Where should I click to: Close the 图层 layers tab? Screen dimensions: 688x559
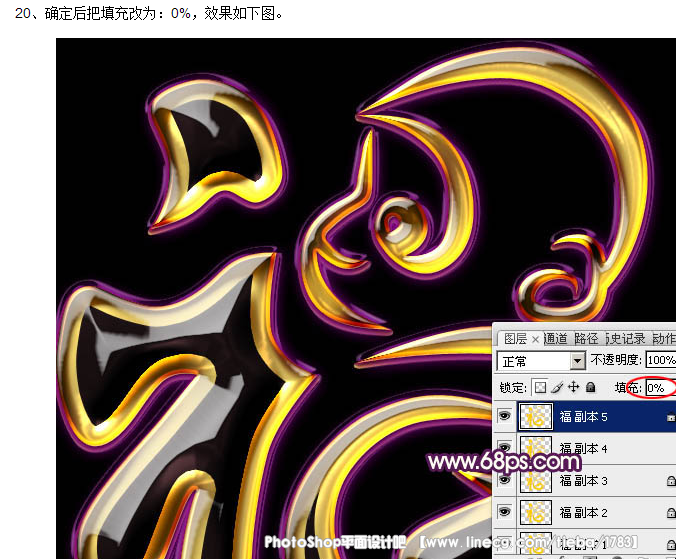coord(535,339)
